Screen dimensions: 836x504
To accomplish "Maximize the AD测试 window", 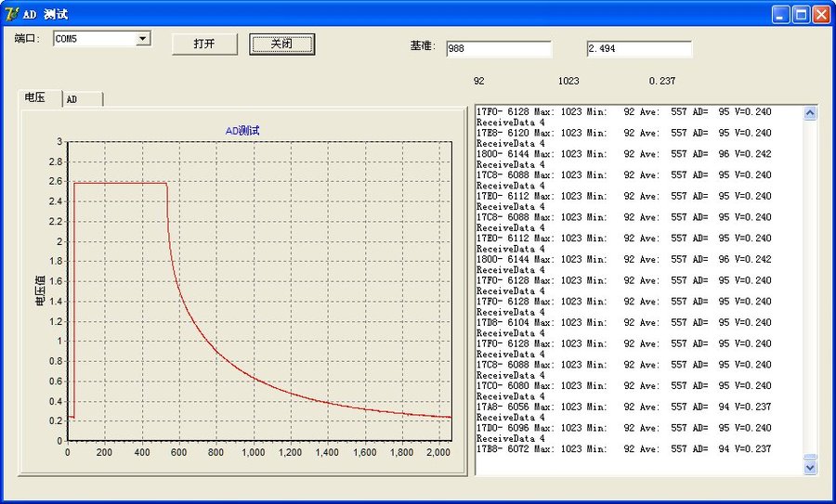I will [802, 14].
